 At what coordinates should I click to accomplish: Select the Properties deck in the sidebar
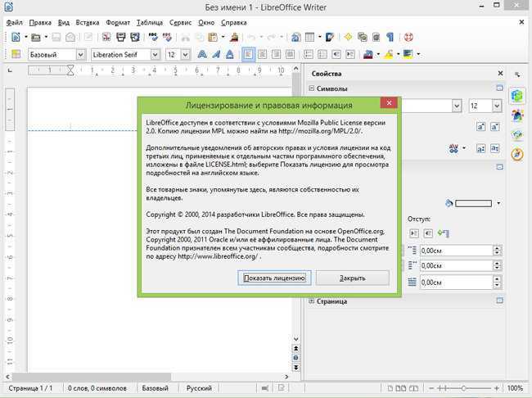517,96
